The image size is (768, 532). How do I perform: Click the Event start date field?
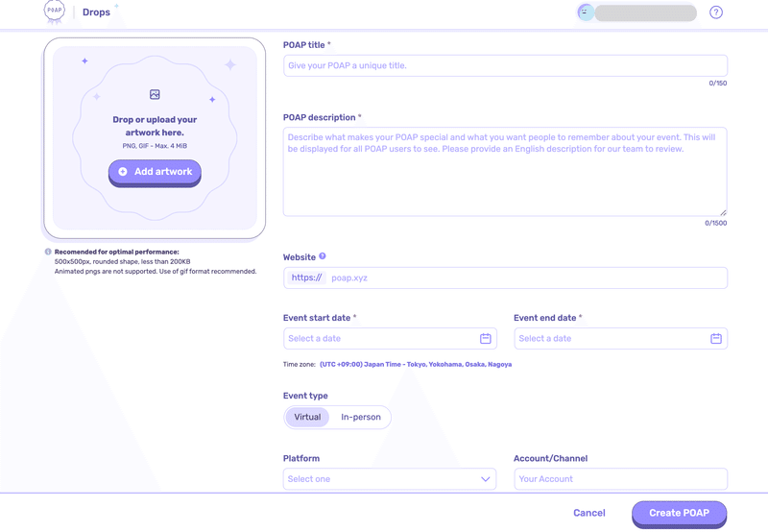point(390,338)
